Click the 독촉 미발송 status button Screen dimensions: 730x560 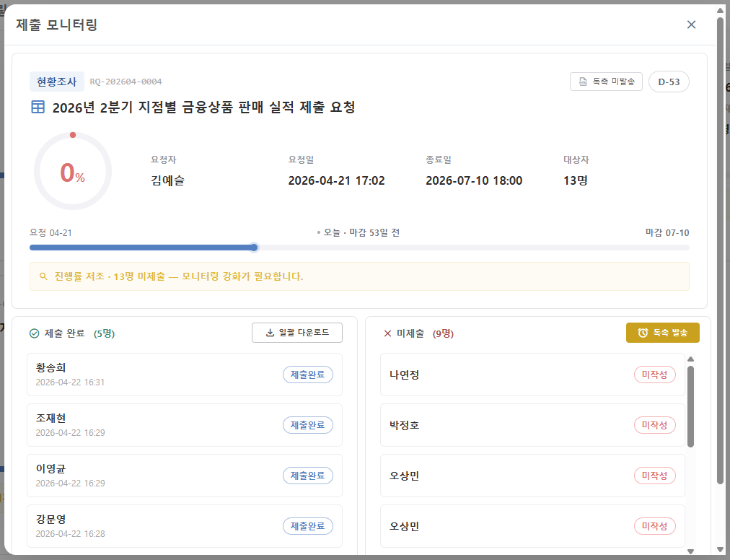(x=606, y=82)
